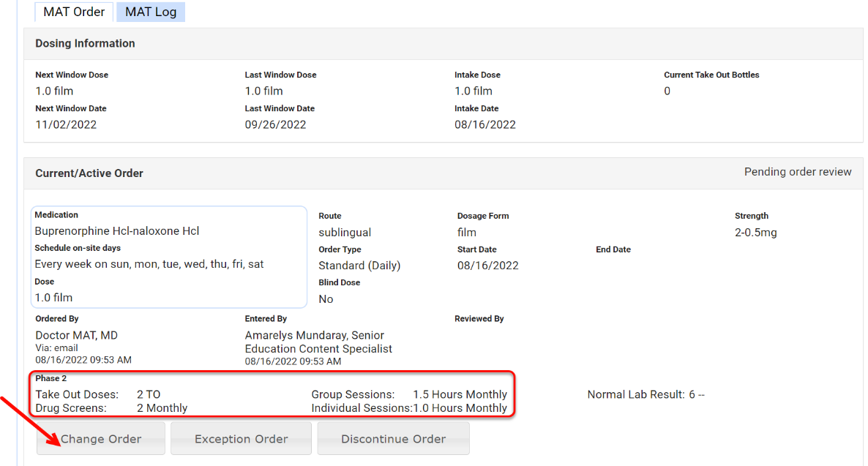Viewport: 868px width, 466px height.
Task: Click the schedule text 'Every week on sun, mon...'
Action: tap(149, 264)
